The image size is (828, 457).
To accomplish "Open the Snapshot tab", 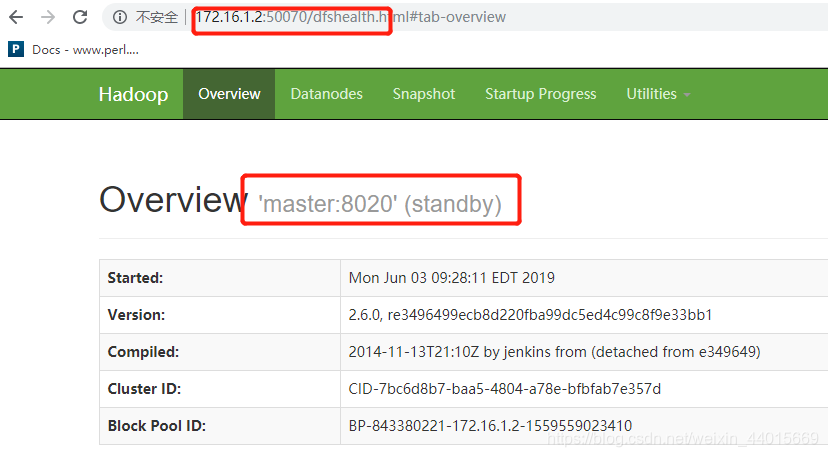I will point(424,94).
